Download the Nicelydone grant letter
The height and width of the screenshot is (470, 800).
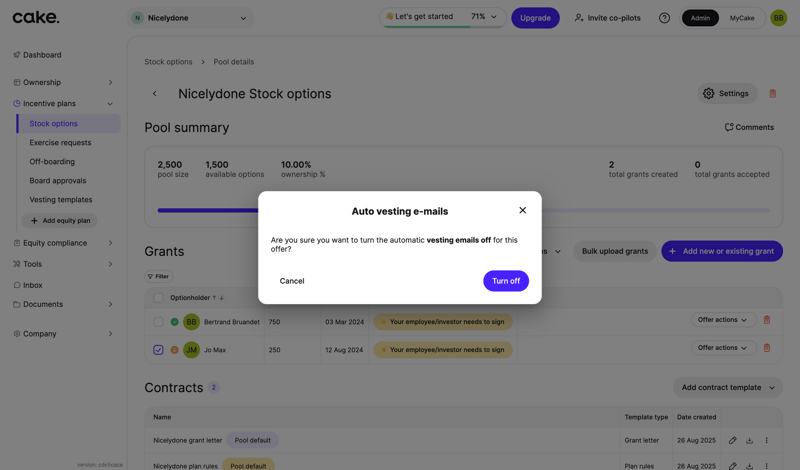coord(749,440)
